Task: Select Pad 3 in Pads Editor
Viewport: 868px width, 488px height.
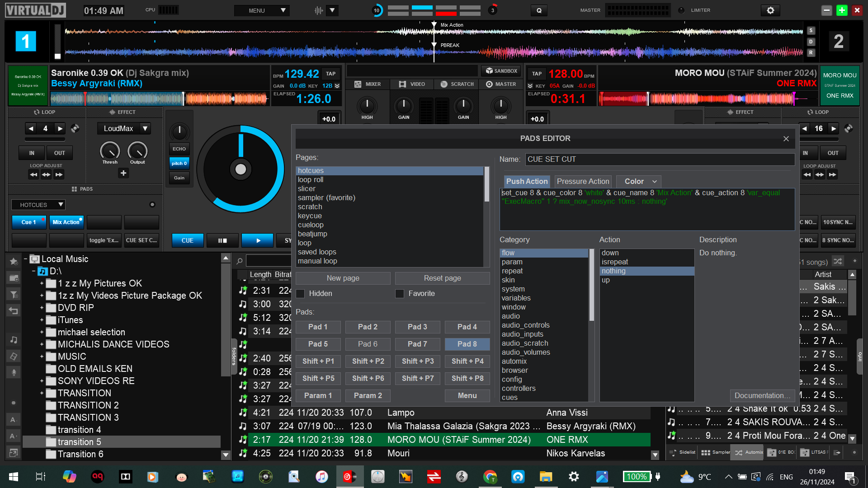Action: coord(417,327)
